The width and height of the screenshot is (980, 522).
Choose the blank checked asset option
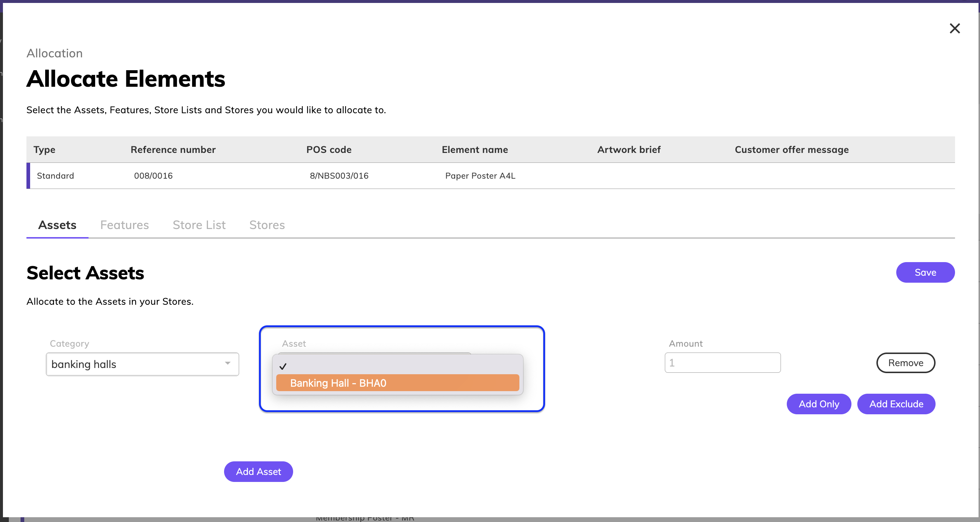pos(397,366)
